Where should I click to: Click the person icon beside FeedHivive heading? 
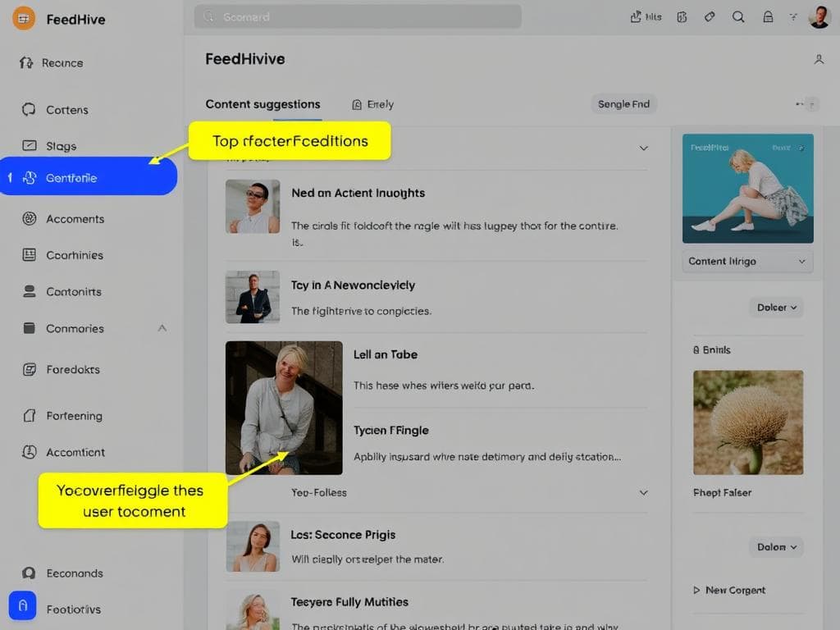point(819,59)
